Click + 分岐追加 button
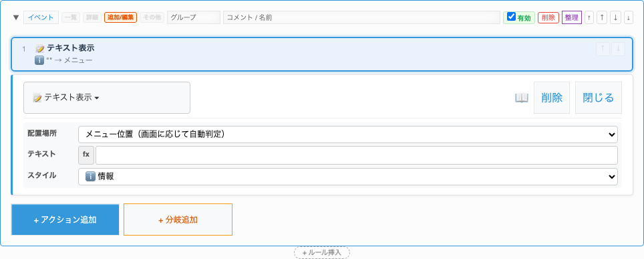The image size is (644, 259). coord(178,220)
